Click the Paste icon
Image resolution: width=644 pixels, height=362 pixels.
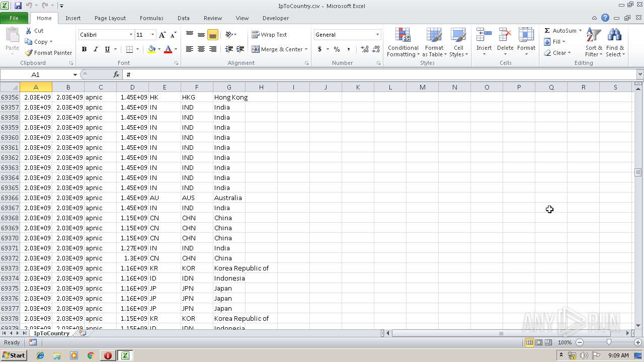pyautogui.click(x=12, y=35)
